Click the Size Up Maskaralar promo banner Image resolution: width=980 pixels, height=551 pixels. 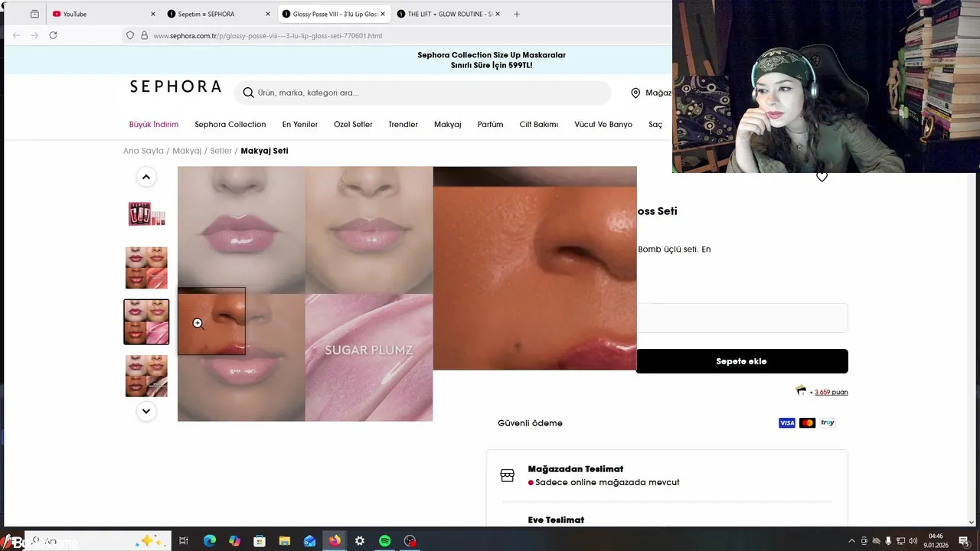(492, 60)
